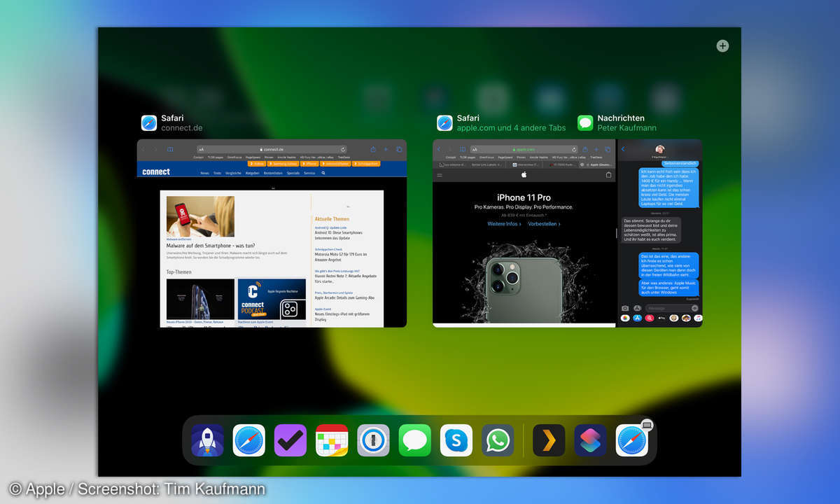Click the Nachrichten message input field

672,308
